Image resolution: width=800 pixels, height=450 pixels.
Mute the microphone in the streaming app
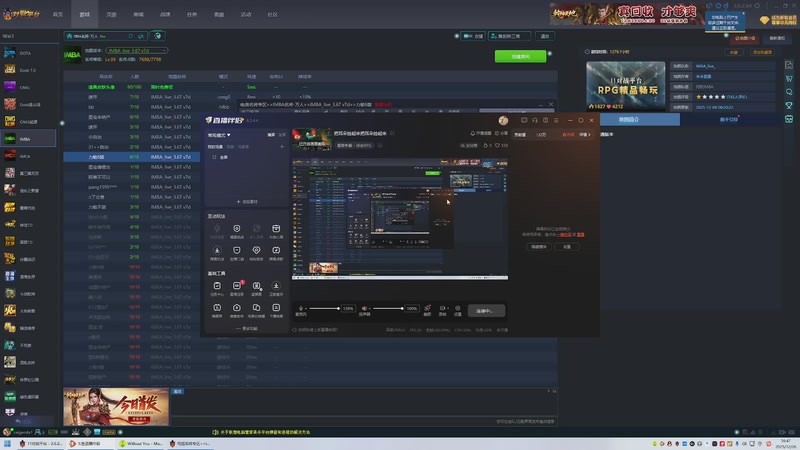(x=301, y=308)
